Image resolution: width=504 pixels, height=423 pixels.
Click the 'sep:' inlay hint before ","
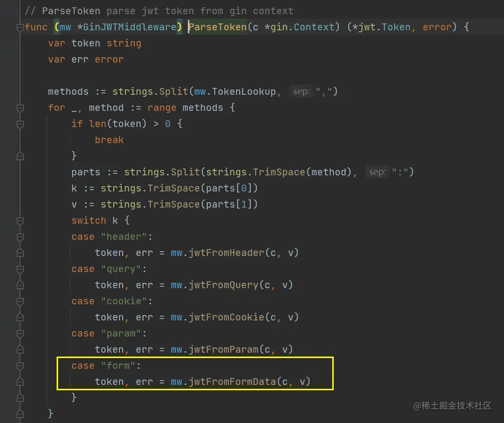(301, 91)
